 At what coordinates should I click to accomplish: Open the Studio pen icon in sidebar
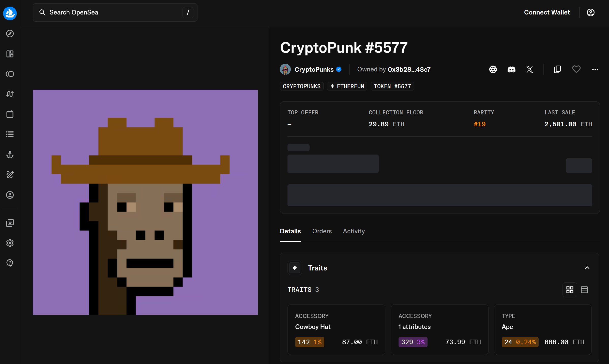[x=10, y=175]
